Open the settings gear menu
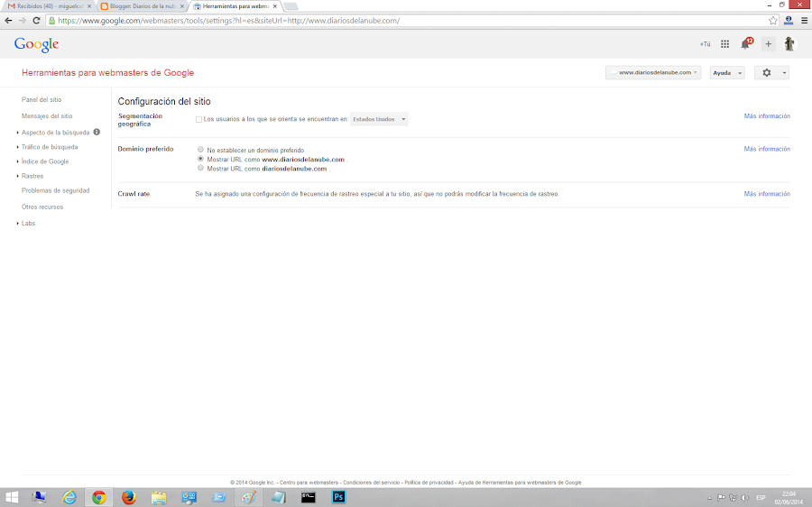 tap(771, 72)
